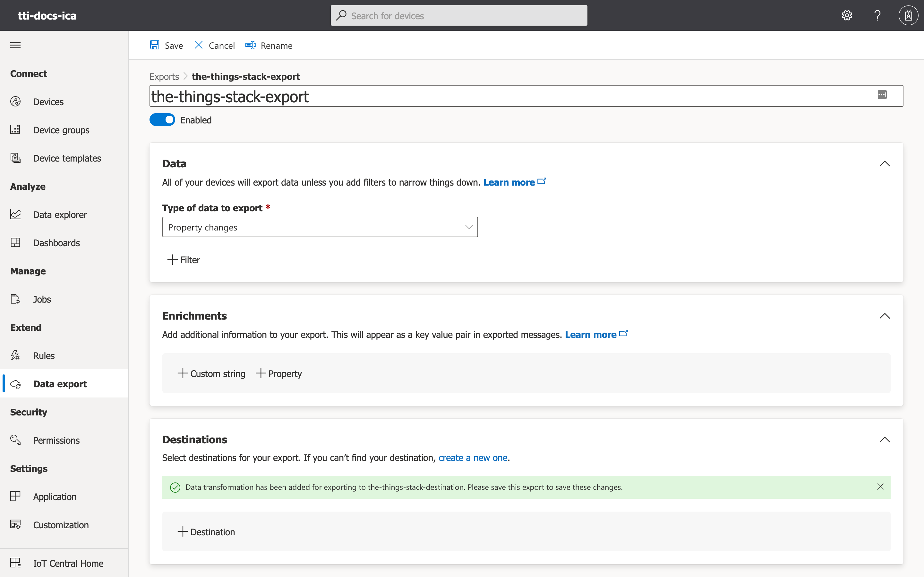Open IoT Central settings gear
Image resolution: width=924 pixels, height=577 pixels.
(x=846, y=15)
